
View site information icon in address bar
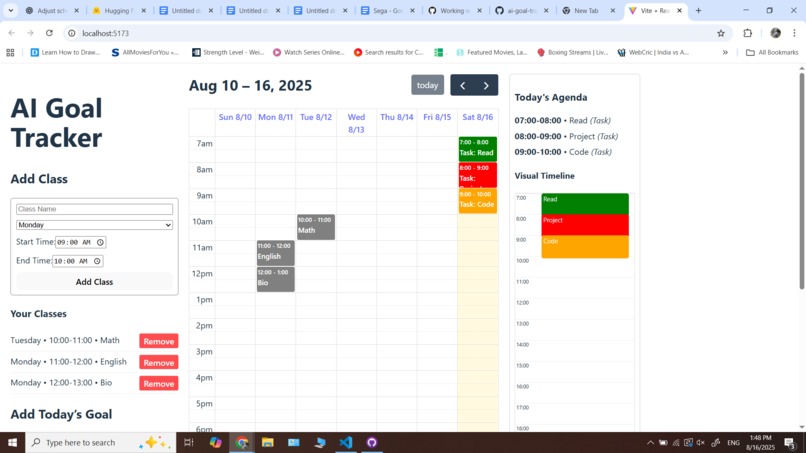(x=72, y=33)
